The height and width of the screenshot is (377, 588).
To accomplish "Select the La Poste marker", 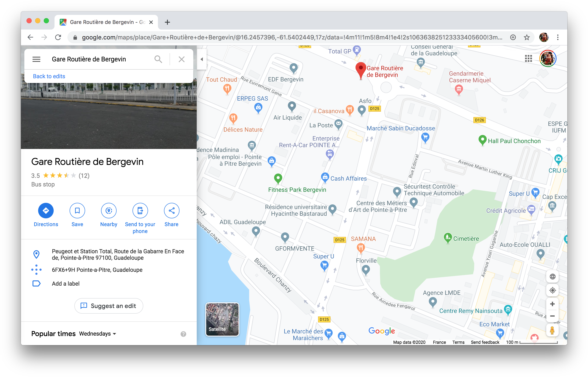I will coord(338,124).
